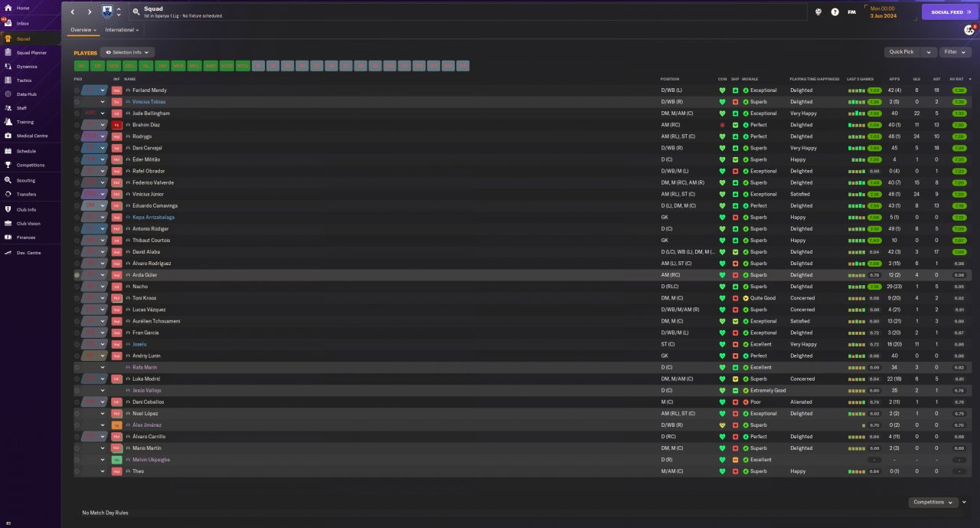Sort by the AV RAT column header
Screen dimensions: 980x528
pos(956,79)
